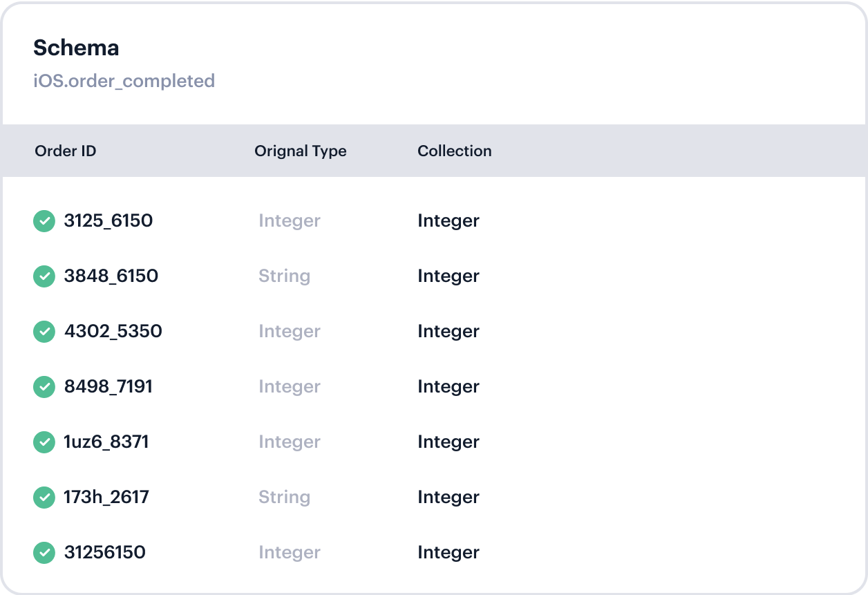This screenshot has width=868, height=595.
Task: Select the Collection value Integer for 8498_7191
Action: (x=449, y=388)
